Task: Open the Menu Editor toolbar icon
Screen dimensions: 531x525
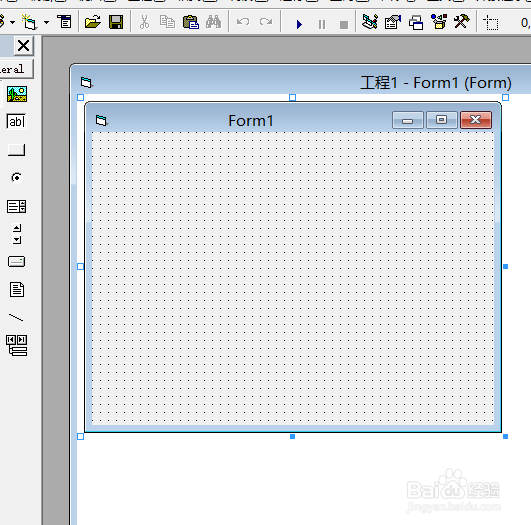Action: pos(64,22)
